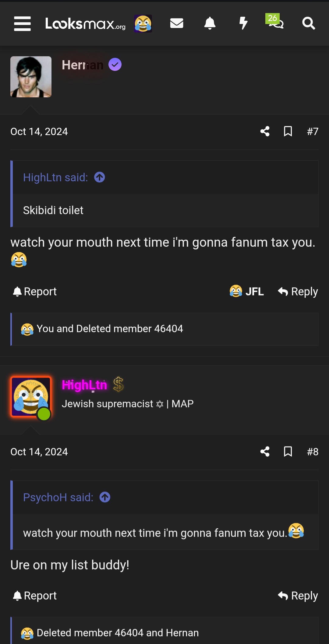Viewport: 329px width, 644px height.
Task: Click the lightning bolt alerts icon
Action: coord(243,23)
